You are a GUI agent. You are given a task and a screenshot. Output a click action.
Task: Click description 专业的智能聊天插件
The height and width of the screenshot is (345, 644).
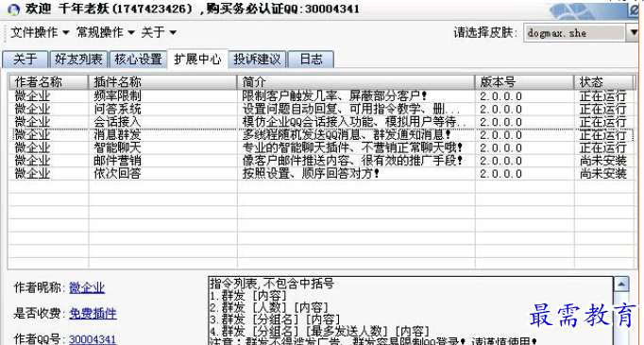pos(352,147)
